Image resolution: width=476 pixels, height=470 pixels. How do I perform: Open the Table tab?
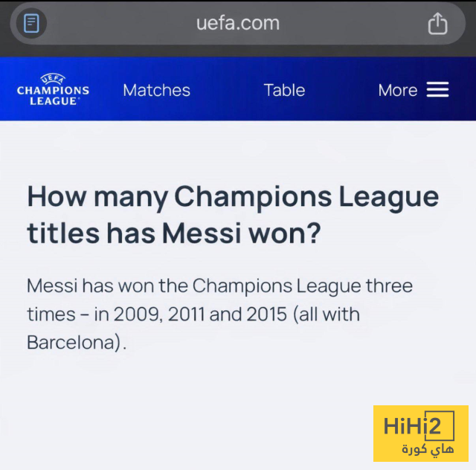pos(284,90)
